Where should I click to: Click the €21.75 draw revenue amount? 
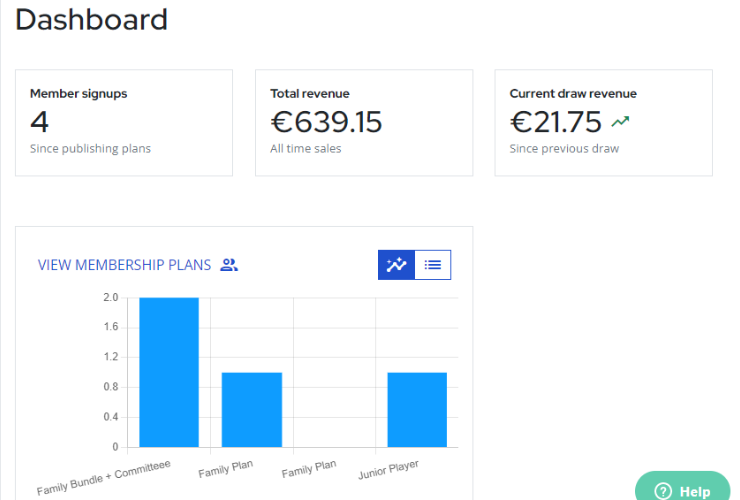(555, 122)
